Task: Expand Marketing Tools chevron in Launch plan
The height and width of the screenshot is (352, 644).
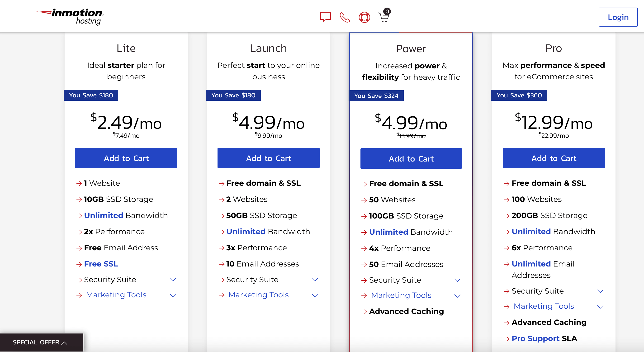Action: pos(315,295)
